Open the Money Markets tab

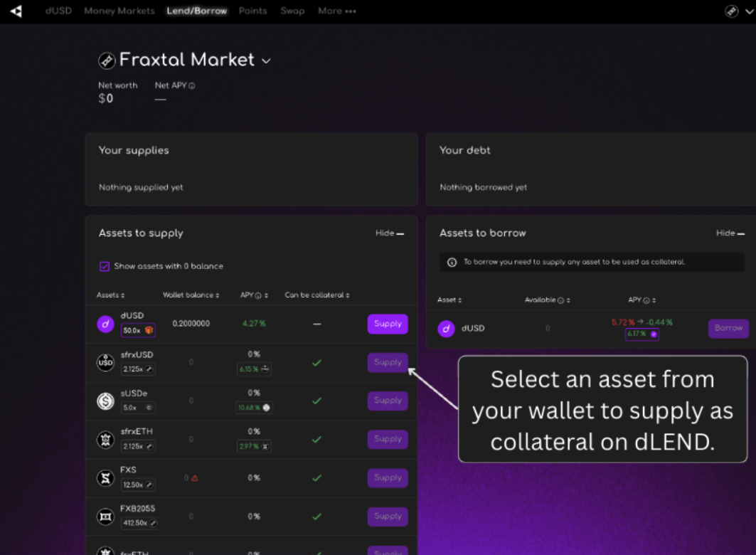click(x=119, y=11)
